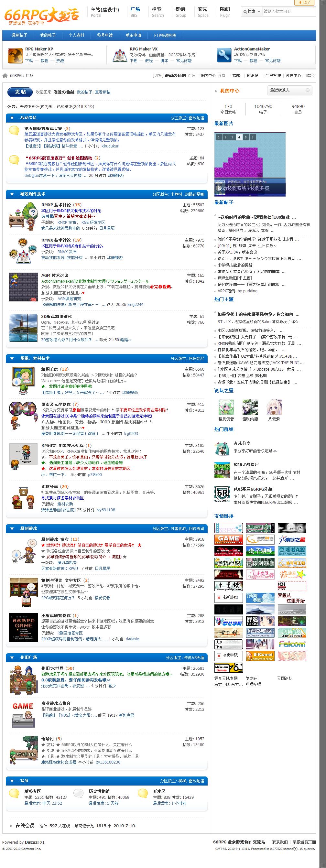Screen dimensions: 326x868
Task: Click the 发帖 button
Action: pyautogui.click(x=20, y=92)
